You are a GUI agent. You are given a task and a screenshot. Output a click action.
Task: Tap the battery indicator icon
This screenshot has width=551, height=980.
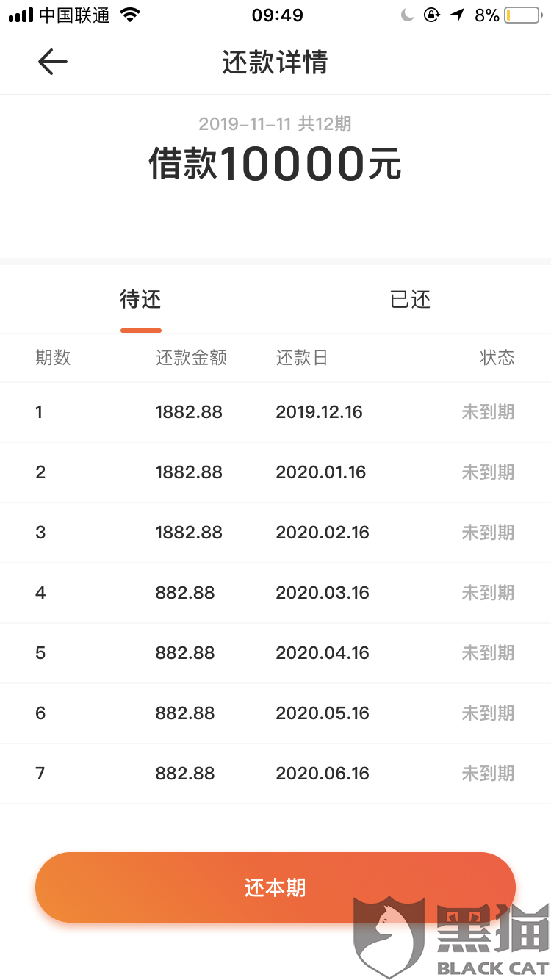pyautogui.click(x=522, y=15)
